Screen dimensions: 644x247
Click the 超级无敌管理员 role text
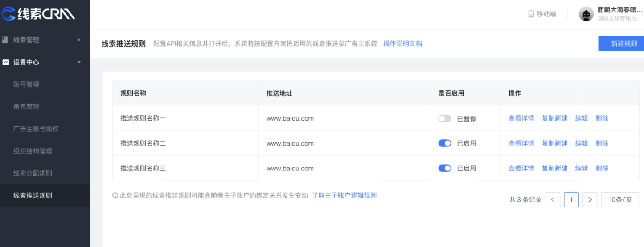[619, 19]
